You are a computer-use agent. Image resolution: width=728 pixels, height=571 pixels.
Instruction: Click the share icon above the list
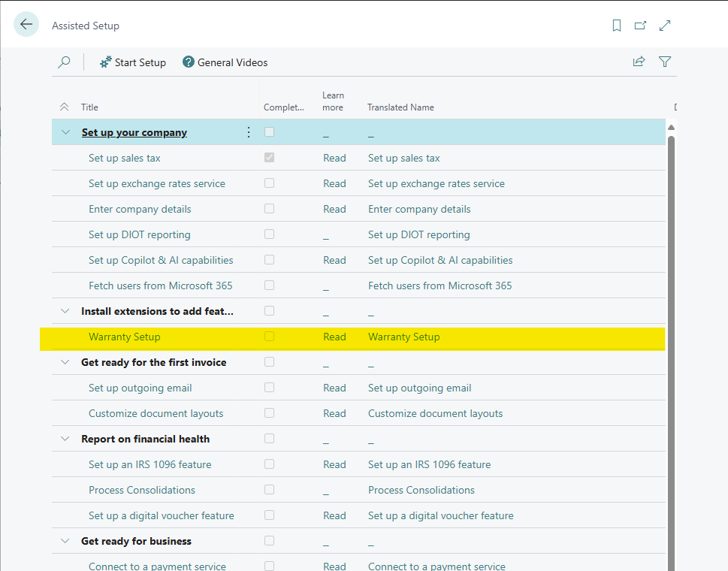tap(638, 62)
